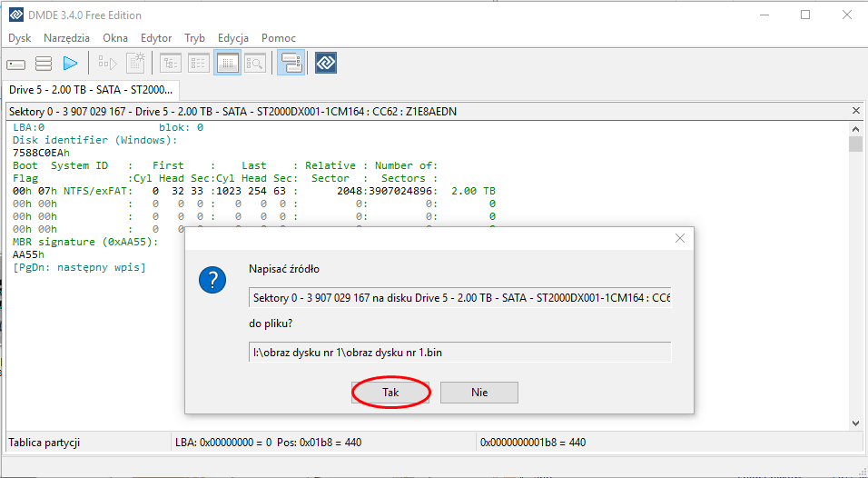This screenshot has width=868, height=478.
Task: Close the Napisać źródło dialog
Action: 679,239
